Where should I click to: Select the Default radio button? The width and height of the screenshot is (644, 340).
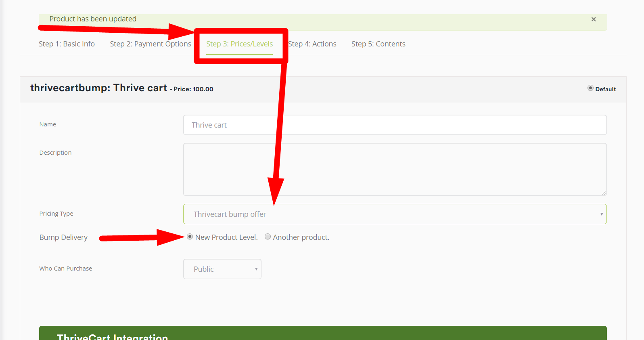[x=590, y=88]
